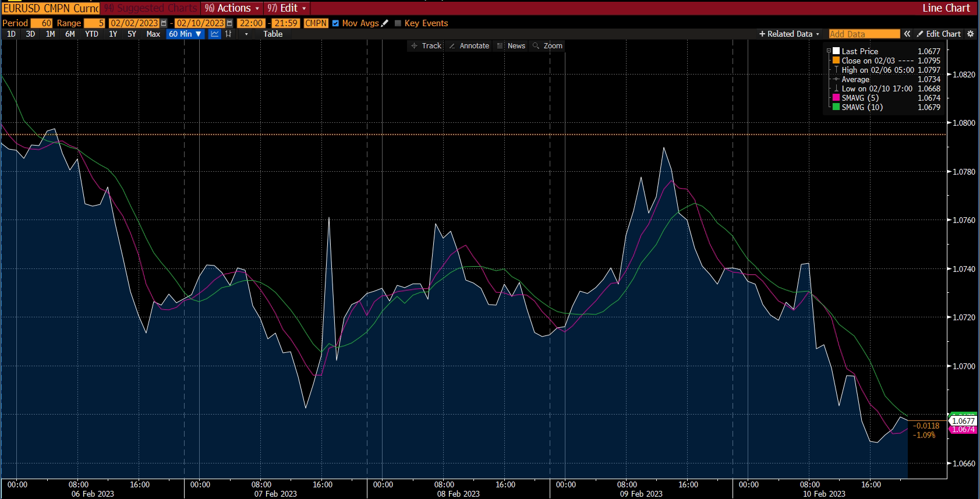Activate the Track crosshair tool
This screenshot has width=980, height=499.
pyautogui.click(x=426, y=46)
